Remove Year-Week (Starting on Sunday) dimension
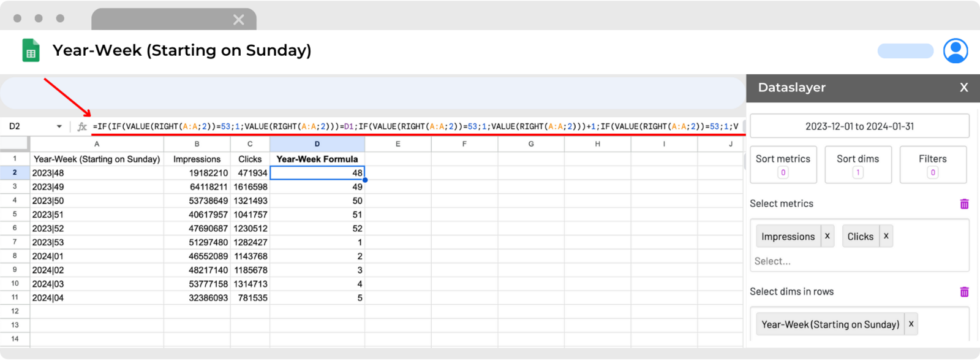 point(911,324)
